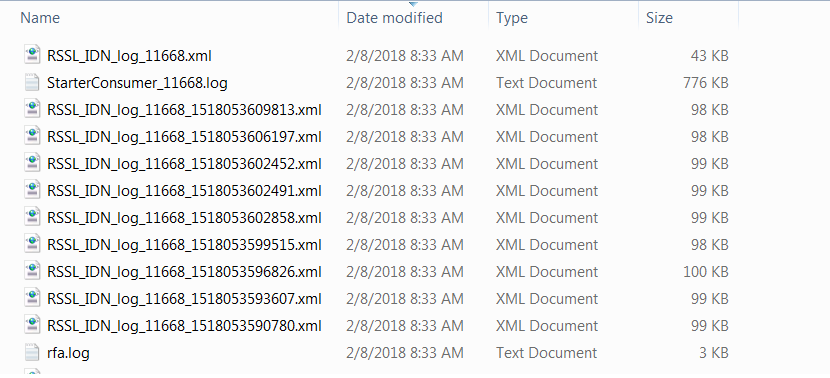
Task: Sort files by the Name column header
Action: coord(40,17)
